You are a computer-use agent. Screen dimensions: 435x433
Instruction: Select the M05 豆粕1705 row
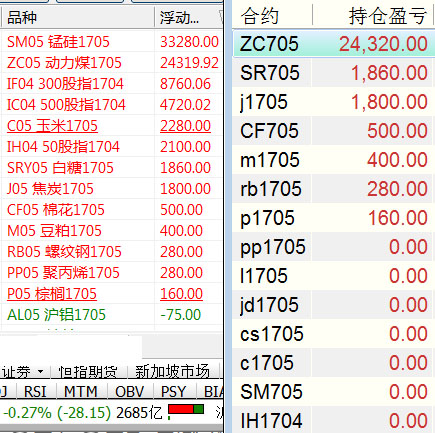pyautogui.click(x=112, y=231)
